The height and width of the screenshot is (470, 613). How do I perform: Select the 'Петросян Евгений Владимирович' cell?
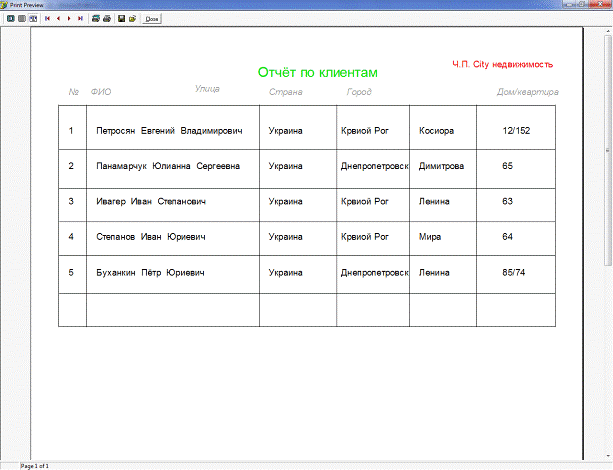(168, 131)
